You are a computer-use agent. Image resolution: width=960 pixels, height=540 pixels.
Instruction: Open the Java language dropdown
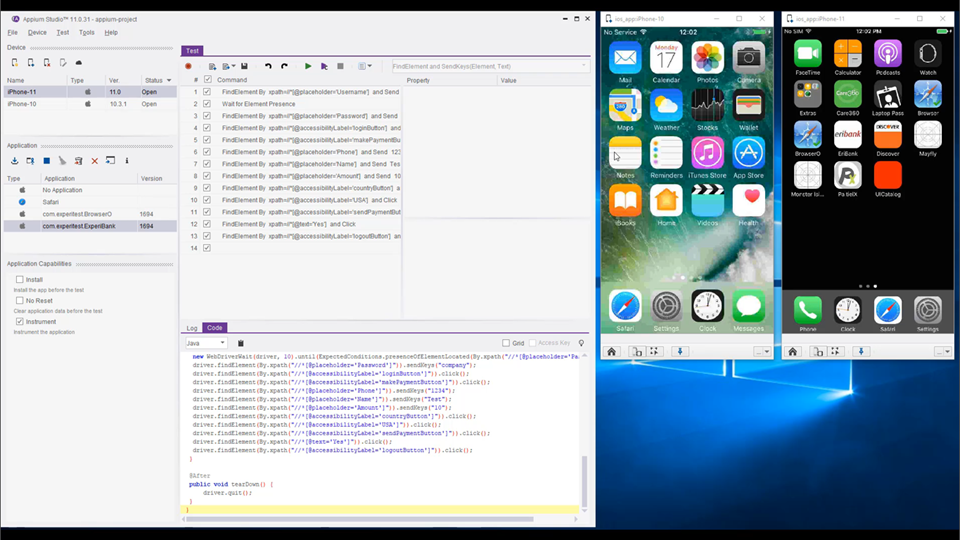(x=206, y=343)
